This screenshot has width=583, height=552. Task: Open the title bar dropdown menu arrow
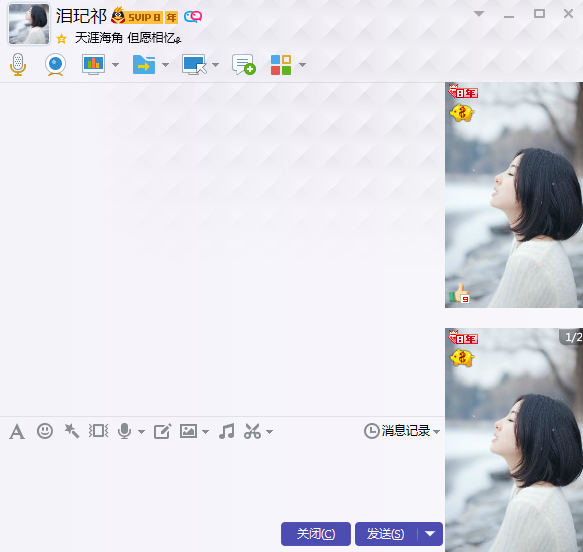pyautogui.click(x=479, y=14)
